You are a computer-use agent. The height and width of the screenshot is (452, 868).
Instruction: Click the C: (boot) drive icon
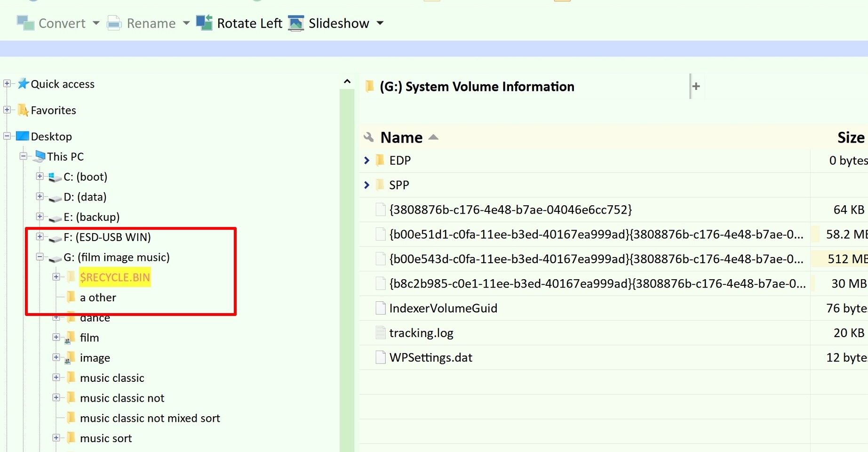click(x=55, y=177)
